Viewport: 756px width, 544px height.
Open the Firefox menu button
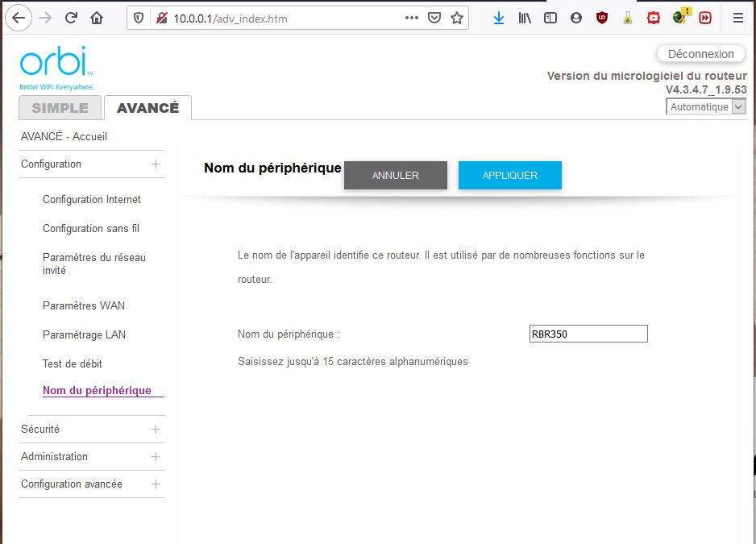point(738,17)
